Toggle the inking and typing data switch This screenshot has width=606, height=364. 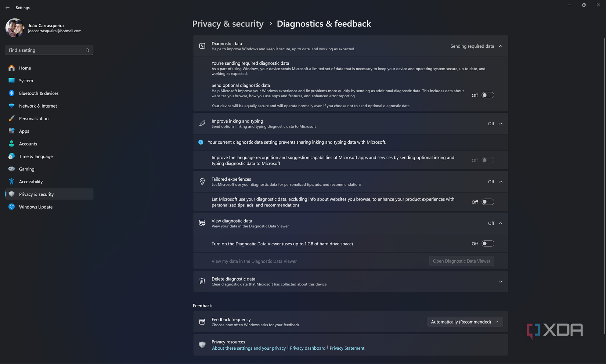click(488, 160)
